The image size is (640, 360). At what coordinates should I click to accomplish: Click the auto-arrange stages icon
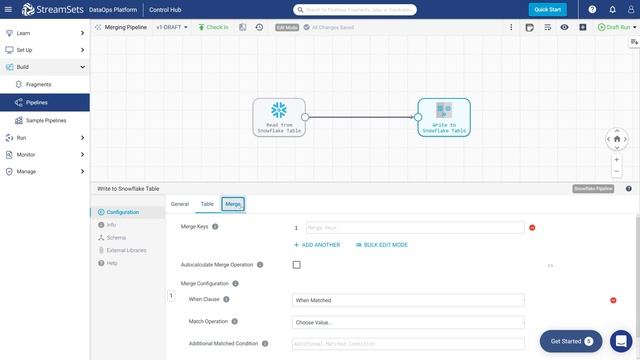pyautogui.click(x=547, y=27)
